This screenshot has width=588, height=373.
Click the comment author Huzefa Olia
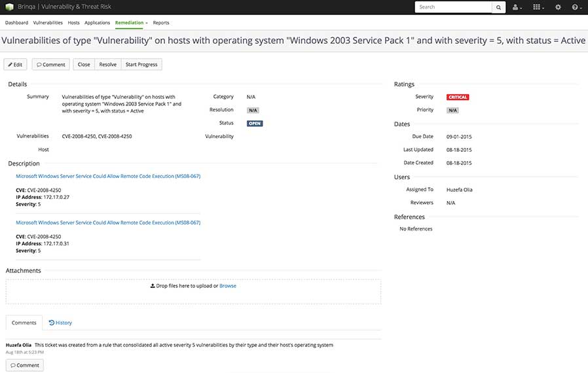point(18,345)
